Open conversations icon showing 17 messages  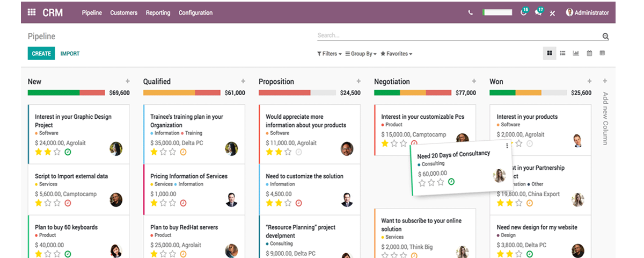pyautogui.click(x=538, y=13)
